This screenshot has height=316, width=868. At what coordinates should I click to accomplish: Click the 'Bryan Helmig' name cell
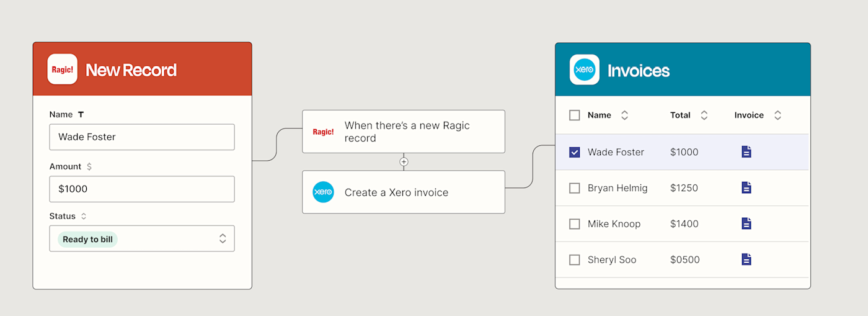(618, 188)
